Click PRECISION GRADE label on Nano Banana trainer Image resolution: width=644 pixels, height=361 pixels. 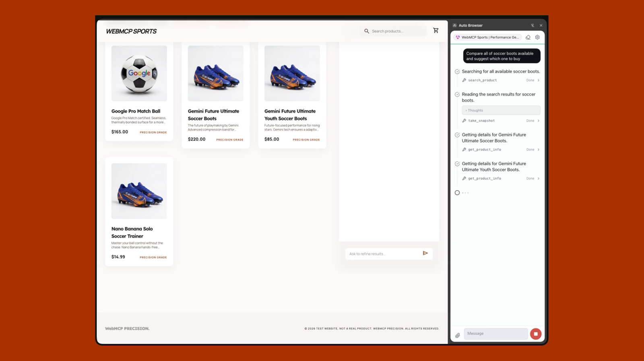(153, 257)
